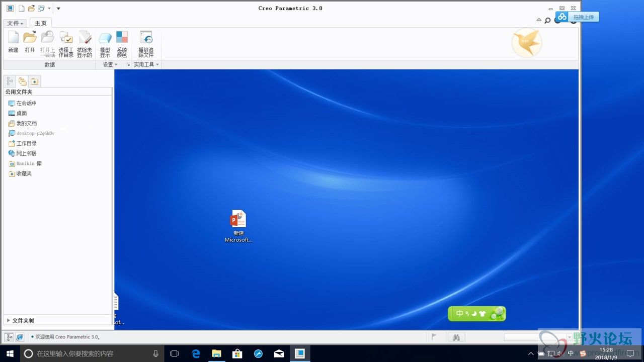Collapse the ribbon using the up arrow
This screenshot has width=644, height=362.
coord(539,20)
